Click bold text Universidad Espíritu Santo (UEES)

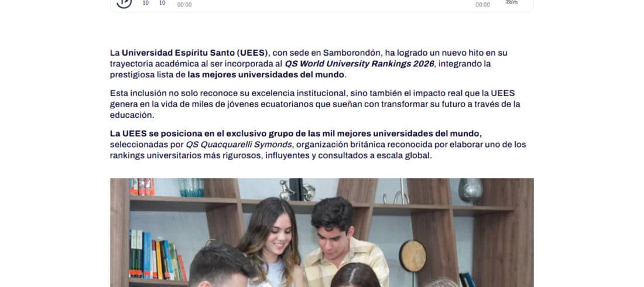click(195, 53)
